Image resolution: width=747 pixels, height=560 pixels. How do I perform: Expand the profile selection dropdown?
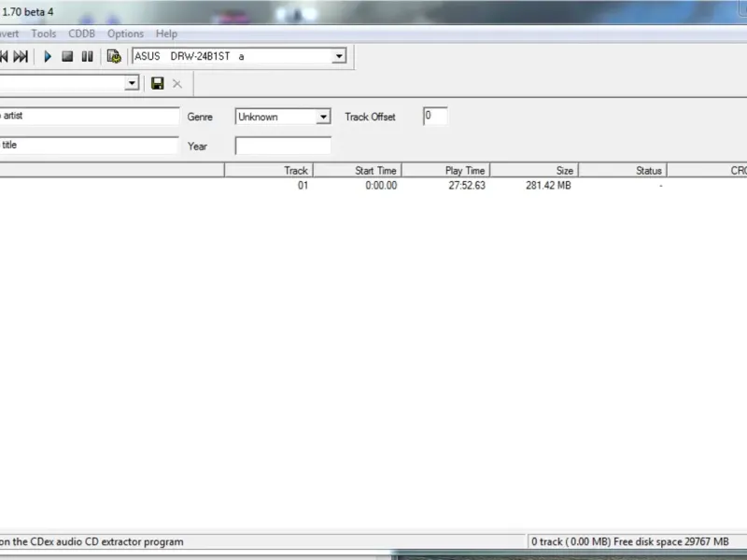click(x=132, y=83)
